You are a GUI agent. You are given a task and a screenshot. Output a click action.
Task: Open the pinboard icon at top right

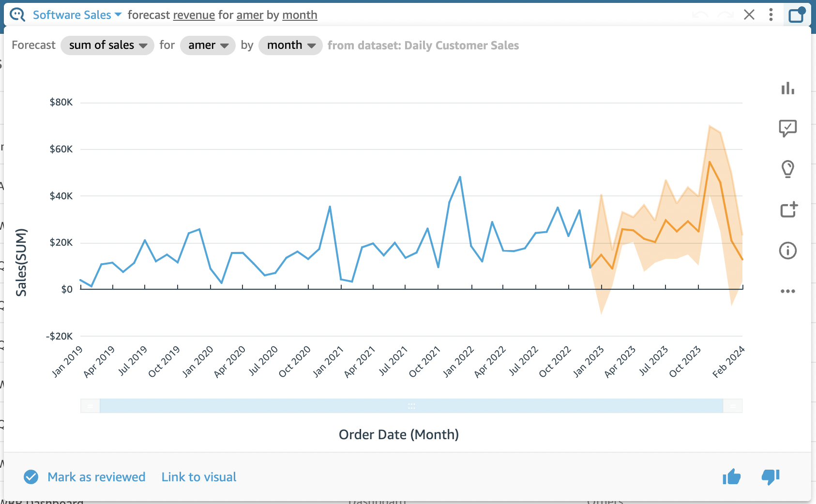[x=797, y=15]
